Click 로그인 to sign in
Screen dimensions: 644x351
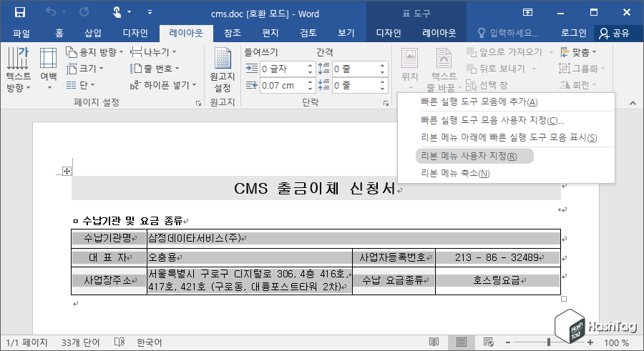(574, 33)
